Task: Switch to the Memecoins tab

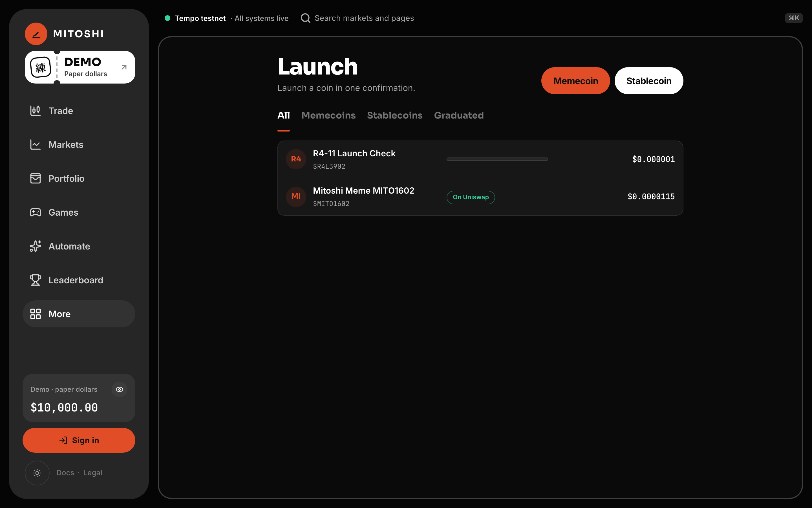Action: coord(328,116)
